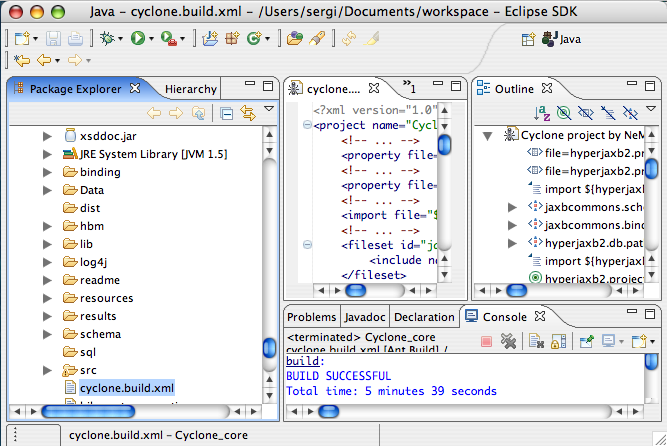
Task: Toggle Scroll Lock in Console toolbar
Action: [559, 341]
